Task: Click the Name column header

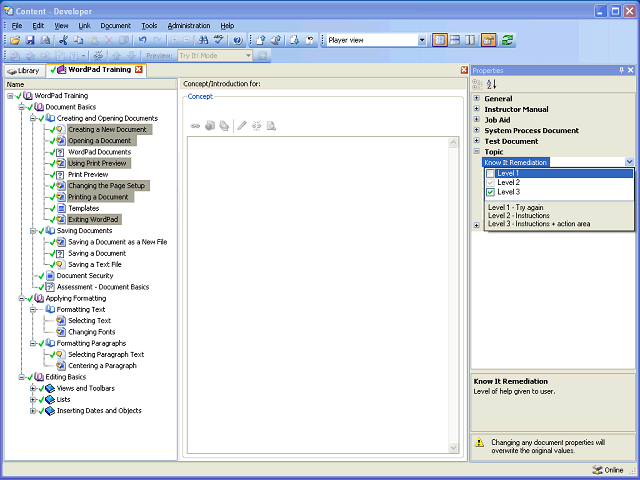Action: (91, 84)
